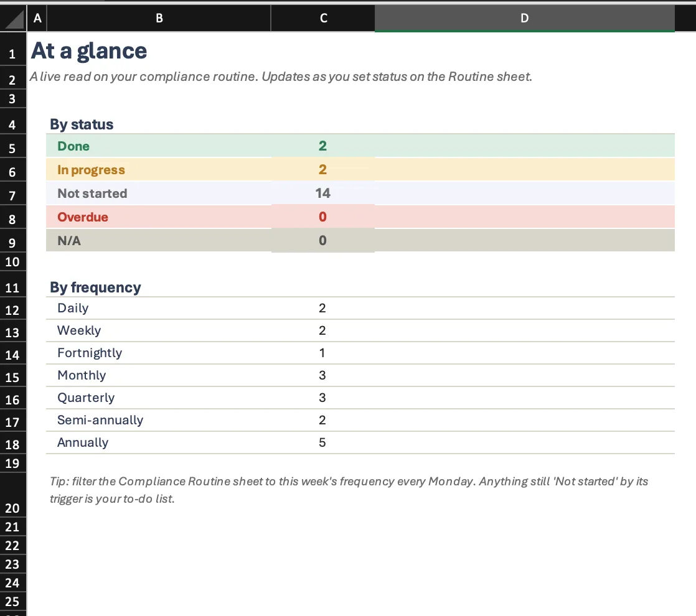Select the 'N/A' label cell
The height and width of the screenshot is (616, 696).
coord(159,241)
